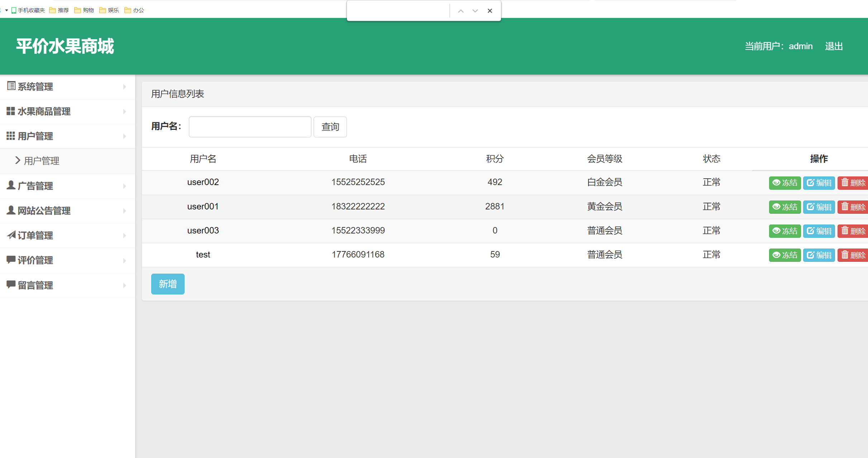Freeze user002 with the 冻结 eye button
The image size is (868, 458).
(784, 183)
